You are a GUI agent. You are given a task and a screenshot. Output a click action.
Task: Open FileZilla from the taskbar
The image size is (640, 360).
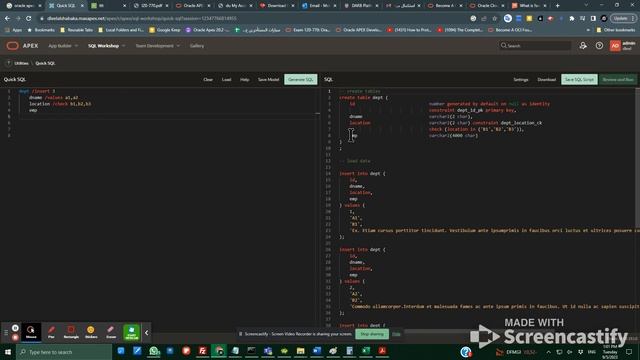(x=202, y=351)
